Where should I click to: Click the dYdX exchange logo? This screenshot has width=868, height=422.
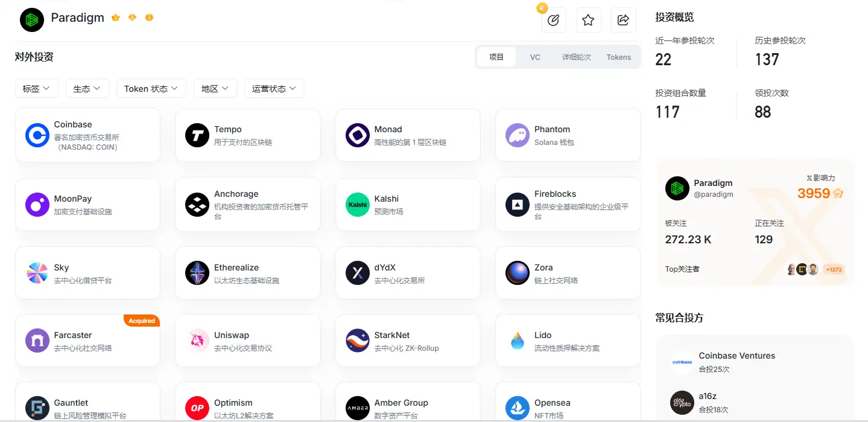357,272
